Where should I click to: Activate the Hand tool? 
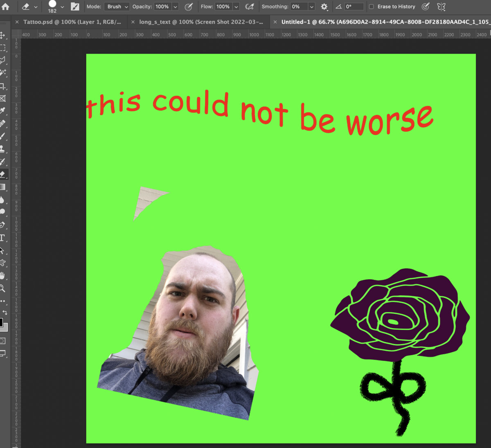[x=2, y=275]
